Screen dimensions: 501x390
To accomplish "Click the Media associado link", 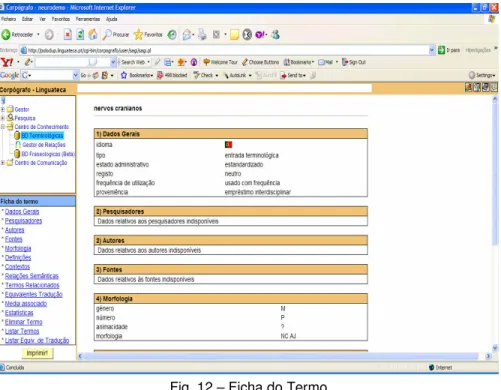I will click(26, 303).
